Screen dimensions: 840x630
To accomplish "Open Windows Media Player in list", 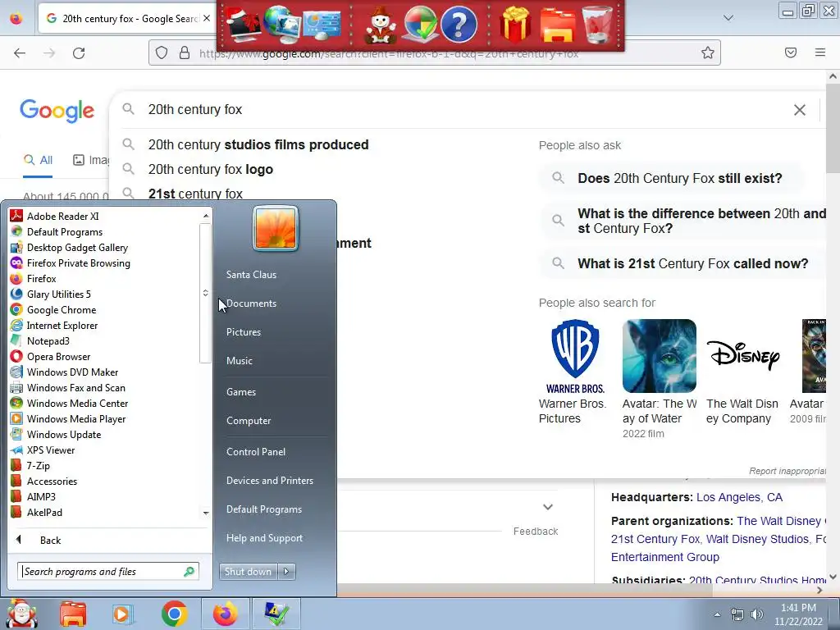I will [x=68, y=418].
